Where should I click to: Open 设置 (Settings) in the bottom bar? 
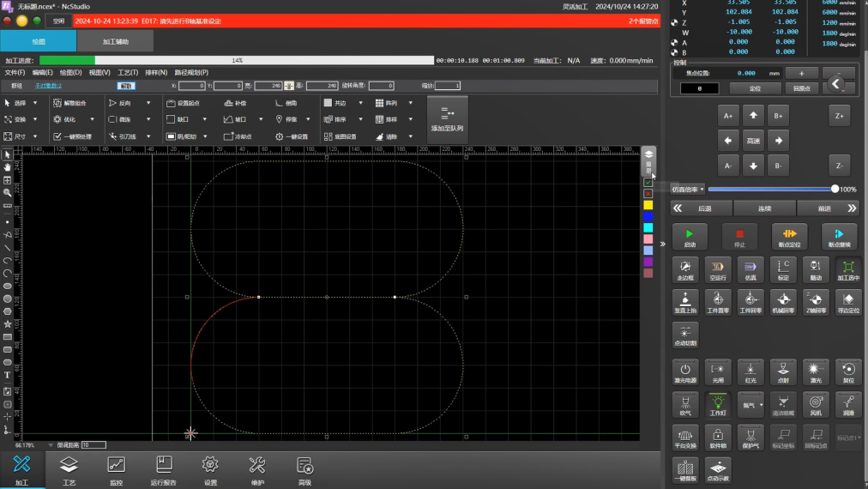[x=210, y=470]
